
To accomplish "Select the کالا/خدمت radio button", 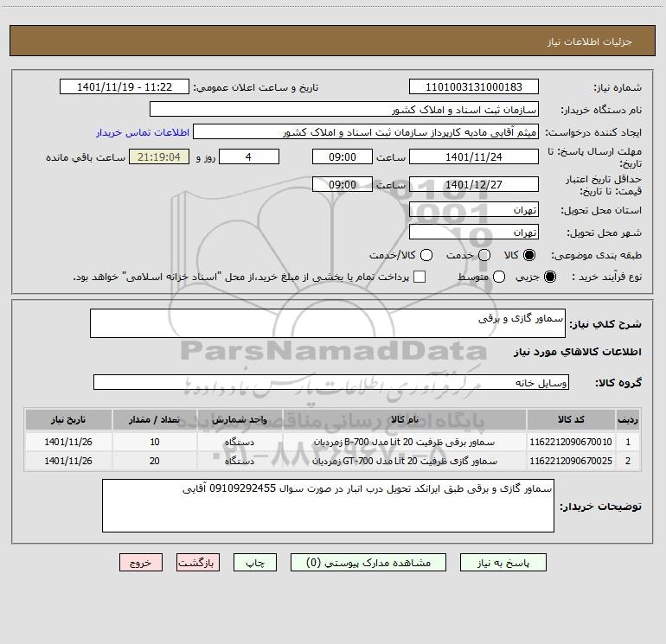I will click(x=426, y=255).
